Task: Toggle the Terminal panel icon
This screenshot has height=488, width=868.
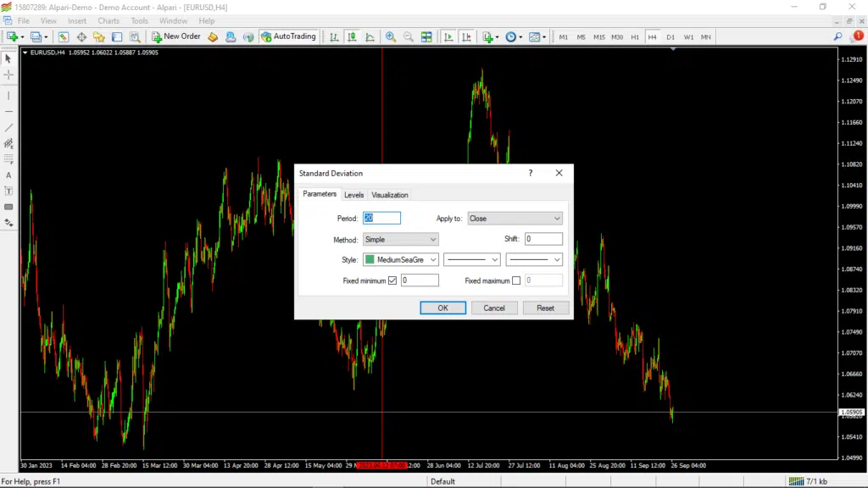Action: click(x=117, y=37)
